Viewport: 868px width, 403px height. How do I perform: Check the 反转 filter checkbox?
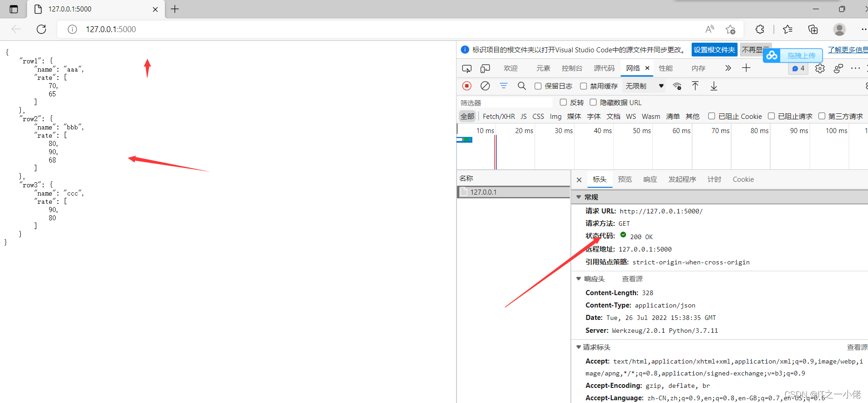click(563, 102)
